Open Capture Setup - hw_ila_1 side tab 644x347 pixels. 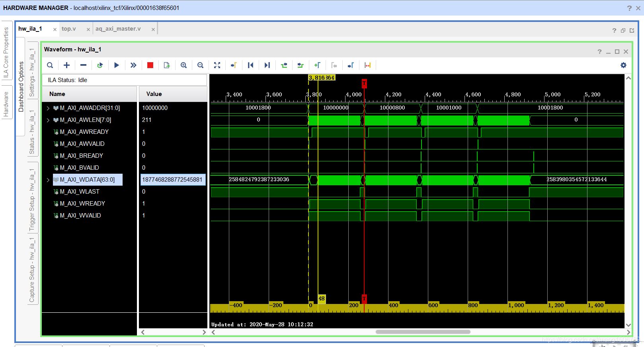click(x=32, y=270)
